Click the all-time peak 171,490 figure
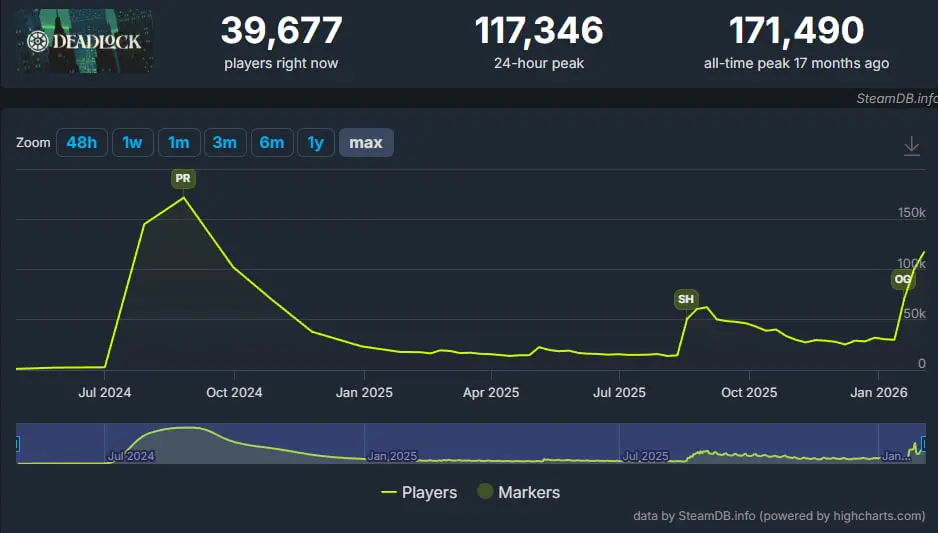This screenshot has height=533, width=938. [x=796, y=31]
